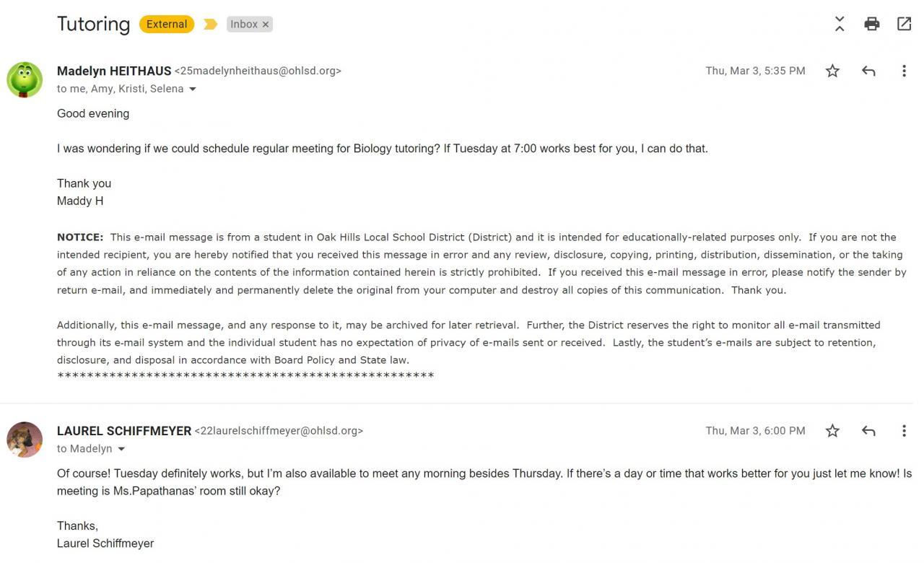Viewport: 924px width, 563px height.
Task: Click sender name LAUREL SCHIFFMEYER
Action: click(x=124, y=431)
